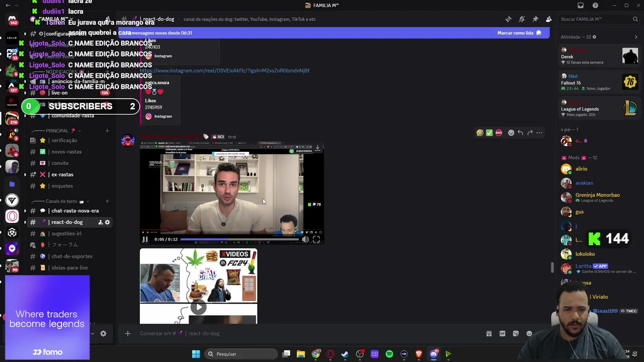Click Marcar como lida button
This screenshot has width=644, height=362.
[519, 33]
